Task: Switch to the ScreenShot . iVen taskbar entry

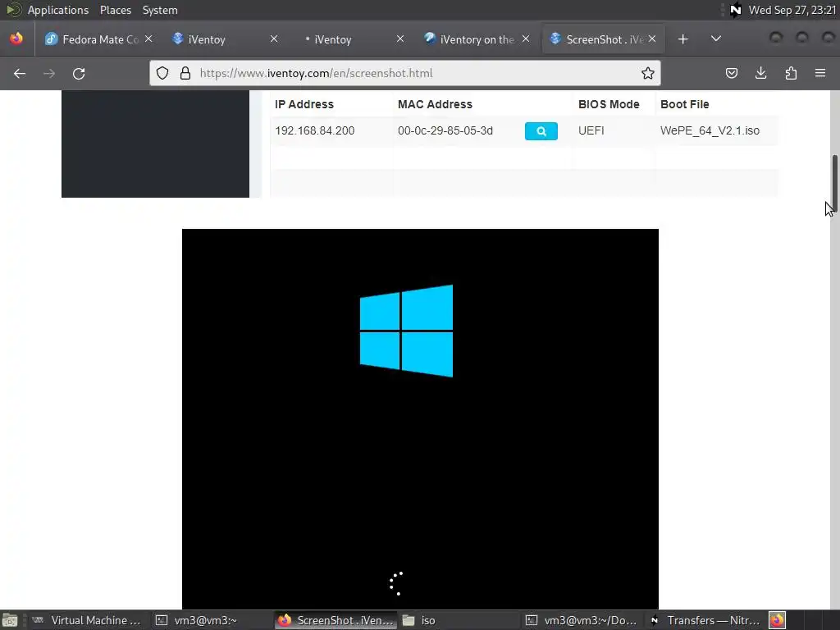Action: (335, 620)
